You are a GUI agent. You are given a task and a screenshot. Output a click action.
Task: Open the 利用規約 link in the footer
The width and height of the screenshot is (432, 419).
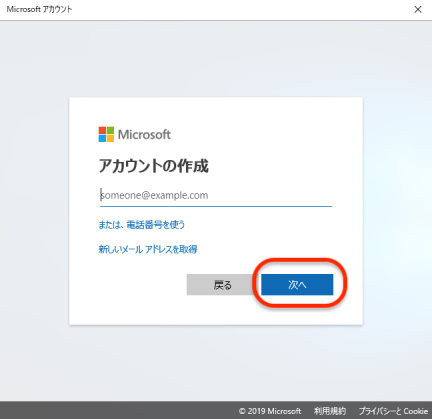coord(330,411)
